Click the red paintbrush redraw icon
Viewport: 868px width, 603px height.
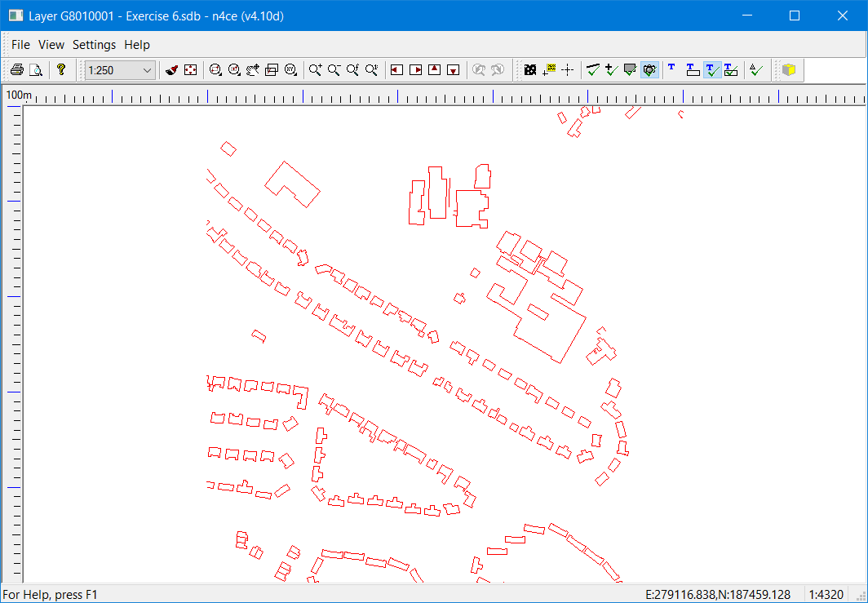pyautogui.click(x=171, y=70)
